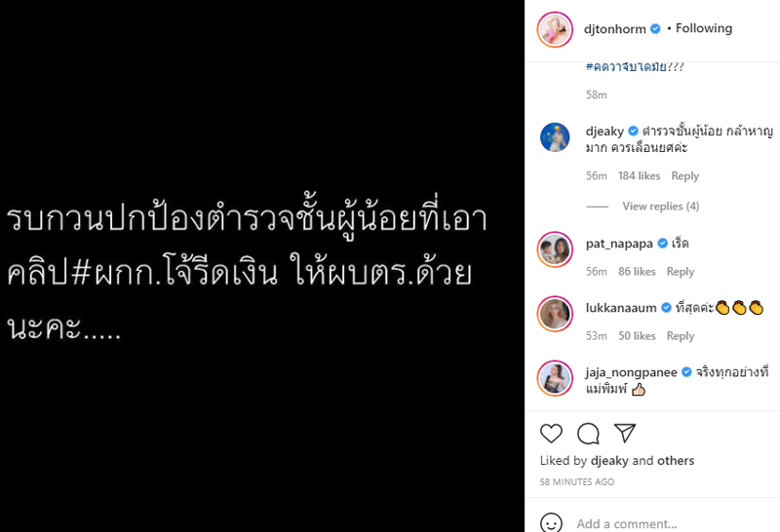The height and width of the screenshot is (532, 780).
Task: Open comment bubble icon under post
Action: point(588,434)
